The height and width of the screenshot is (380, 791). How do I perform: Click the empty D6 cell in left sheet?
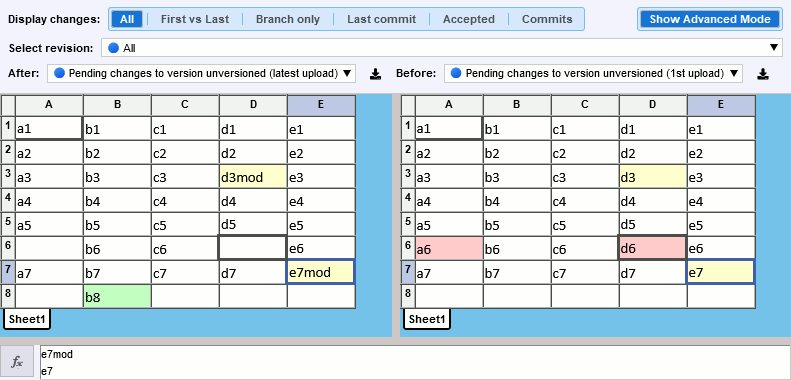(253, 248)
